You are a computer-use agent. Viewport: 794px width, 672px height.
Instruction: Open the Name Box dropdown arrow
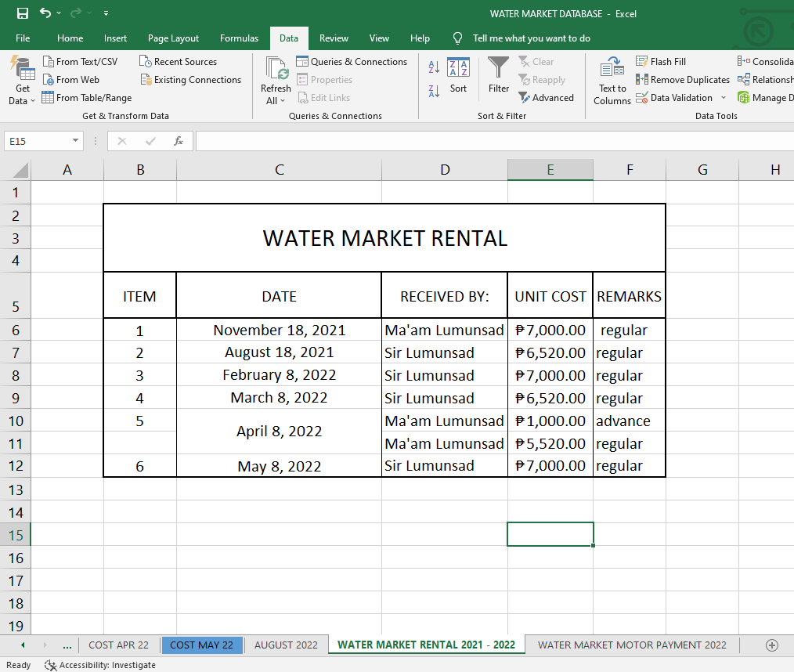[75, 141]
